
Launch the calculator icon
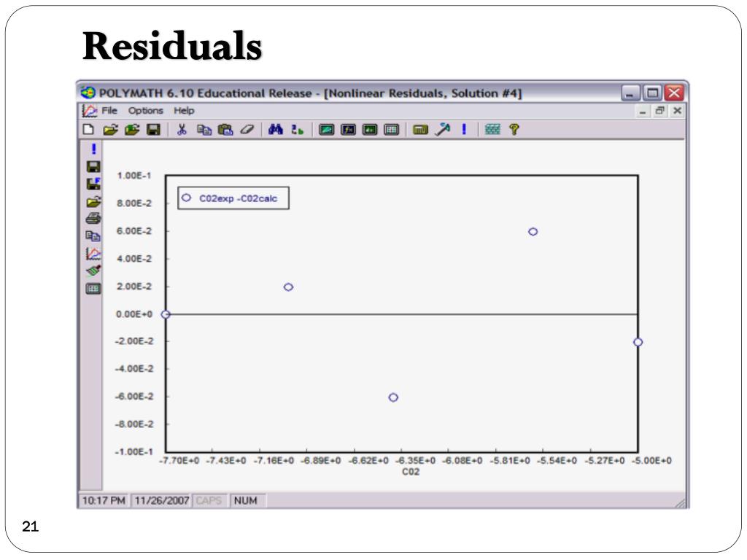coord(420,130)
